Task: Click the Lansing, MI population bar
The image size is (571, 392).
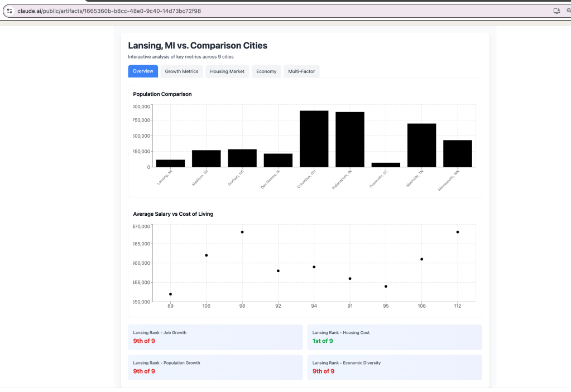Action: coord(170,163)
